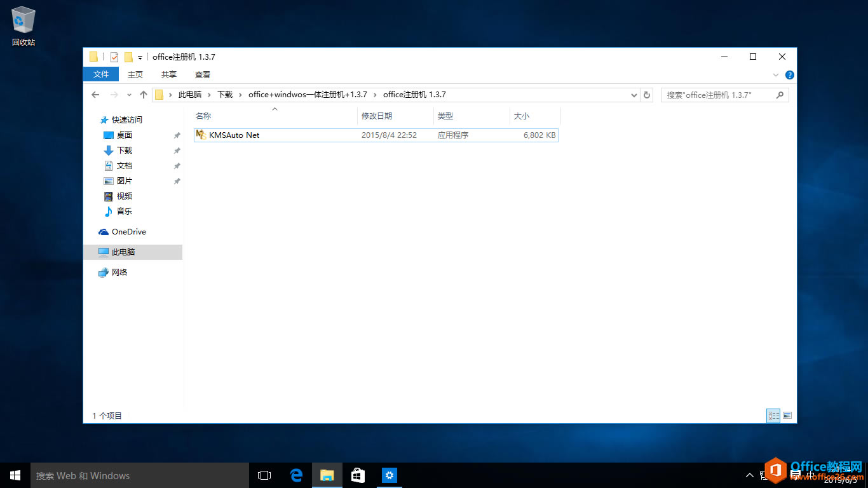Viewport: 868px width, 488px height.
Task: Show hidden system tray icons
Action: 749,475
